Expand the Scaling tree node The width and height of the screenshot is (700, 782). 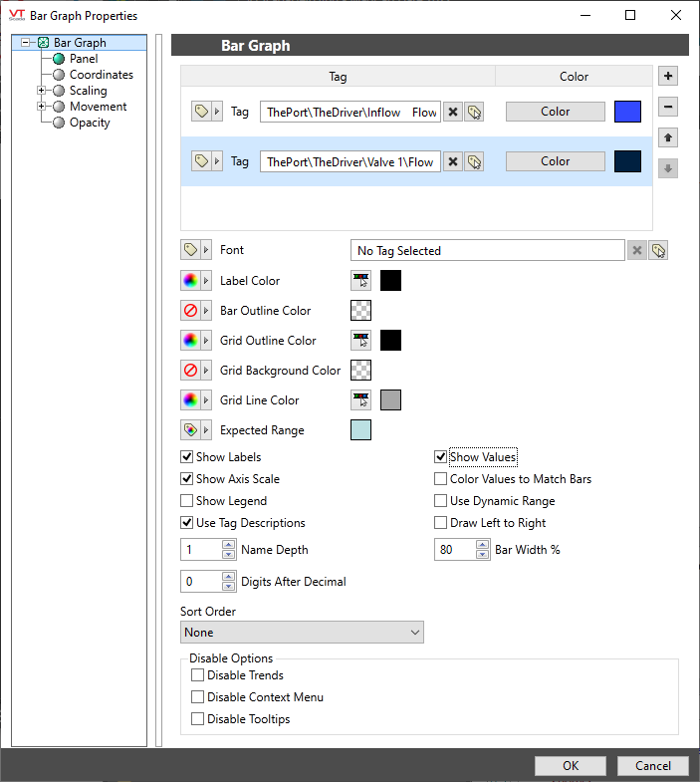pos(42,91)
